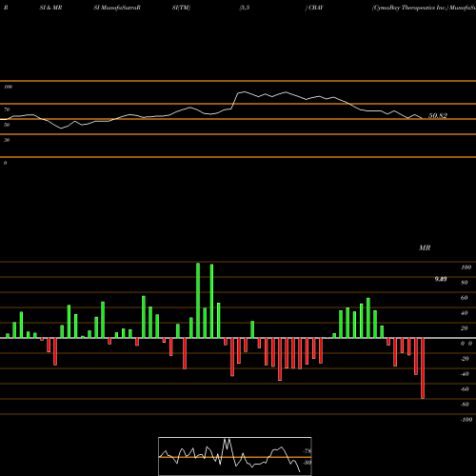Viewport: 476px width, 476px height.
Task: Click the CBAY ticker symbol in the header
Action: [x=316, y=8]
